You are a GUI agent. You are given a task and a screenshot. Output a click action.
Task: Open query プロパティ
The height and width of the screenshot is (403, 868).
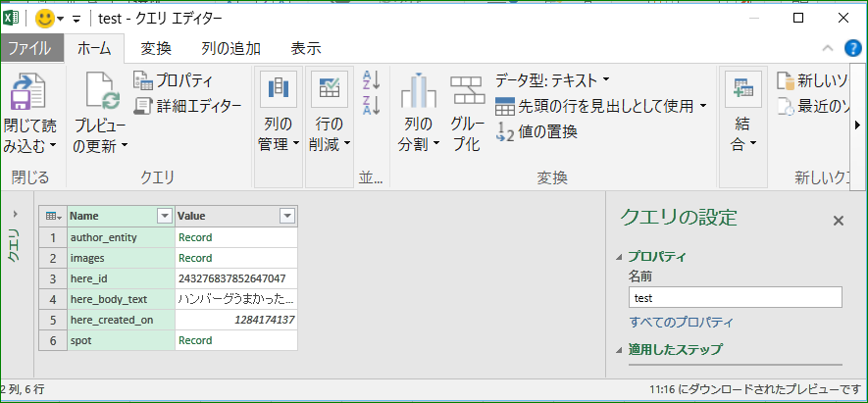point(173,80)
